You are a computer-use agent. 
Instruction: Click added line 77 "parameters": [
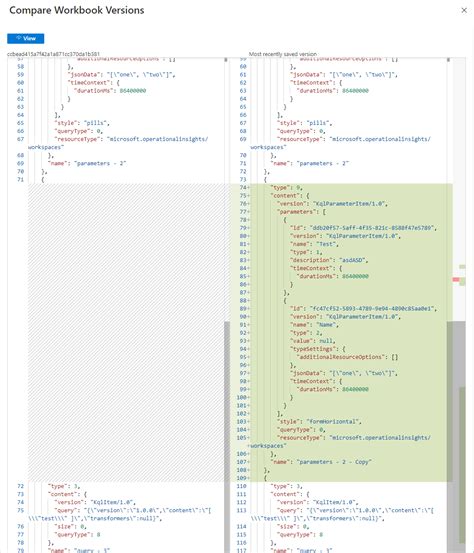tap(301, 212)
